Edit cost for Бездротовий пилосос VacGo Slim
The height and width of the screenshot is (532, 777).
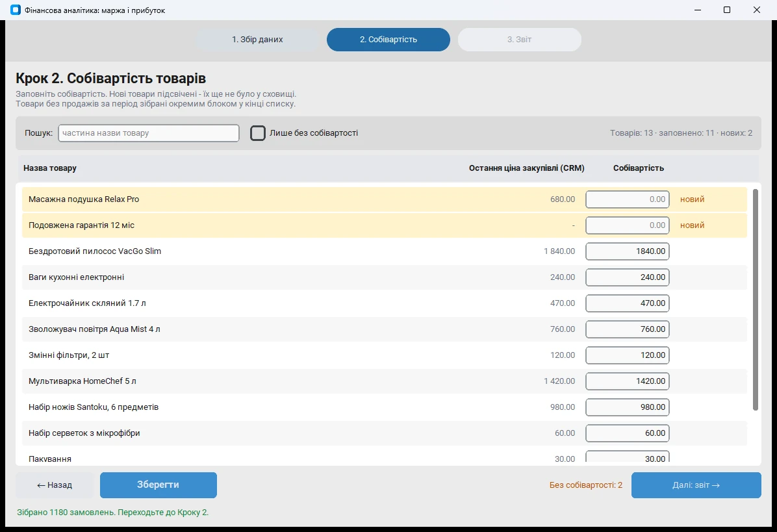(628, 251)
